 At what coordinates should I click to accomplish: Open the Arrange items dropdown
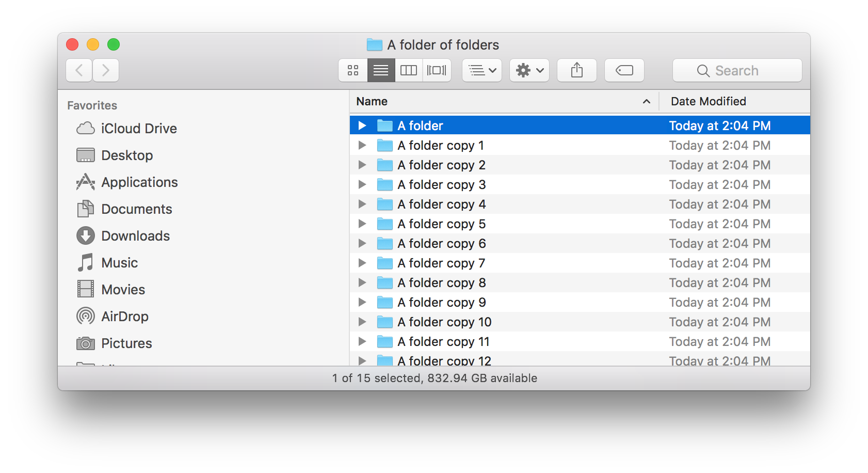pyautogui.click(x=482, y=70)
